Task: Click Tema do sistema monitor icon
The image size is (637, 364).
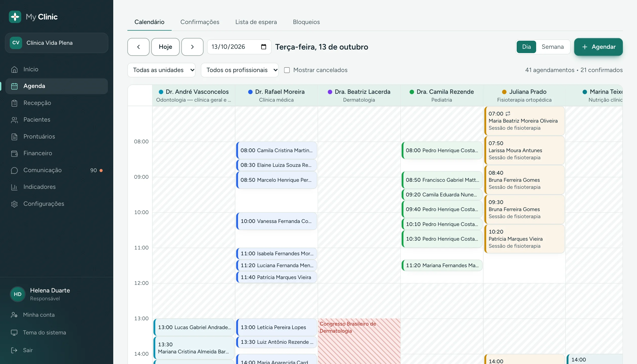Action: pos(14,332)
